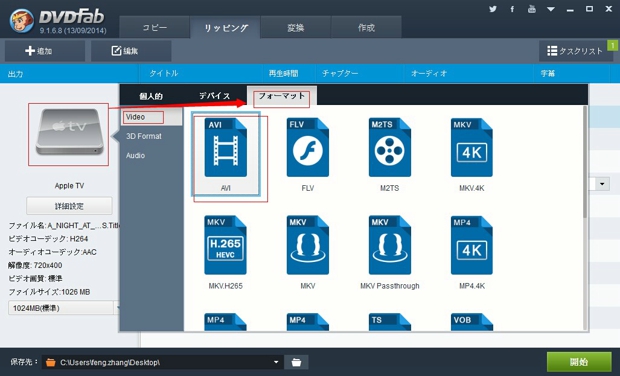This screenshot has height=376, width=620.
Task: Click the 再生時間 column header
Action: click(x=284, y=74)
